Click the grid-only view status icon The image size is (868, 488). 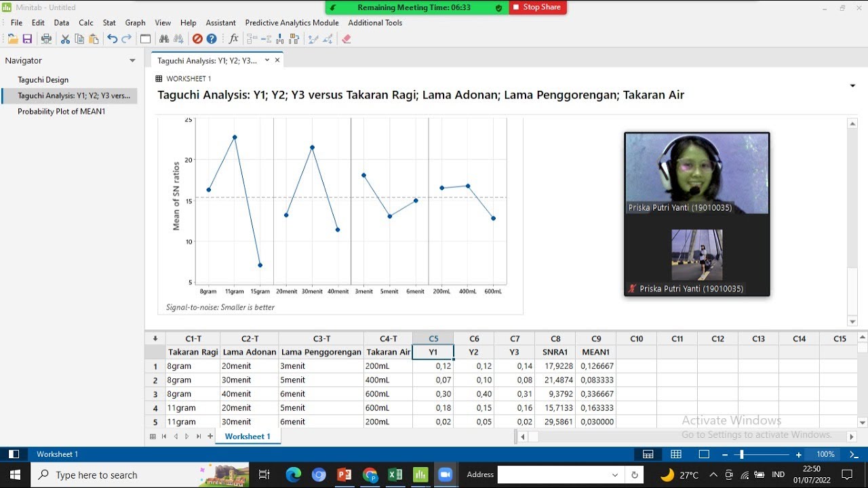[x=676, y=454]
